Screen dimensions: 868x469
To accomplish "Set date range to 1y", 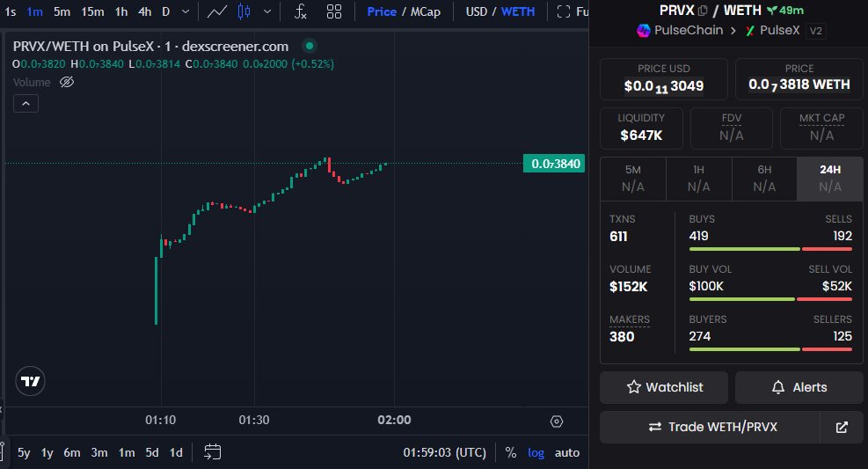I will tap(47, 452).
